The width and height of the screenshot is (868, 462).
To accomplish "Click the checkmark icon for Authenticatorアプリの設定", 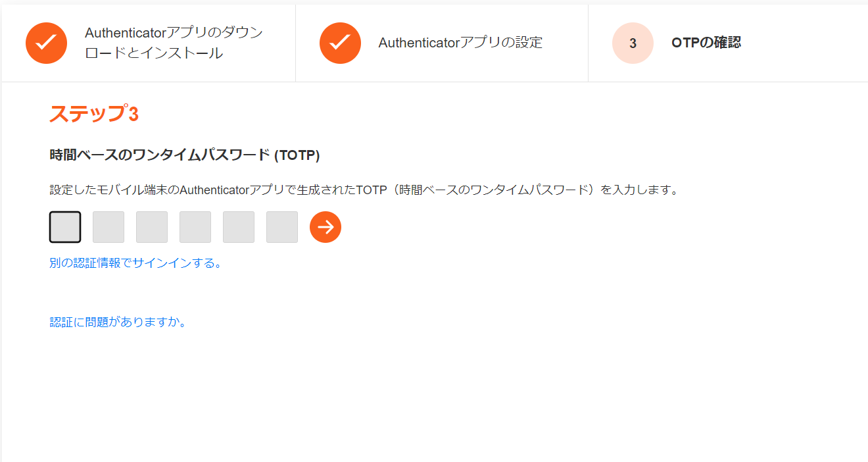I will pos(340,43).
